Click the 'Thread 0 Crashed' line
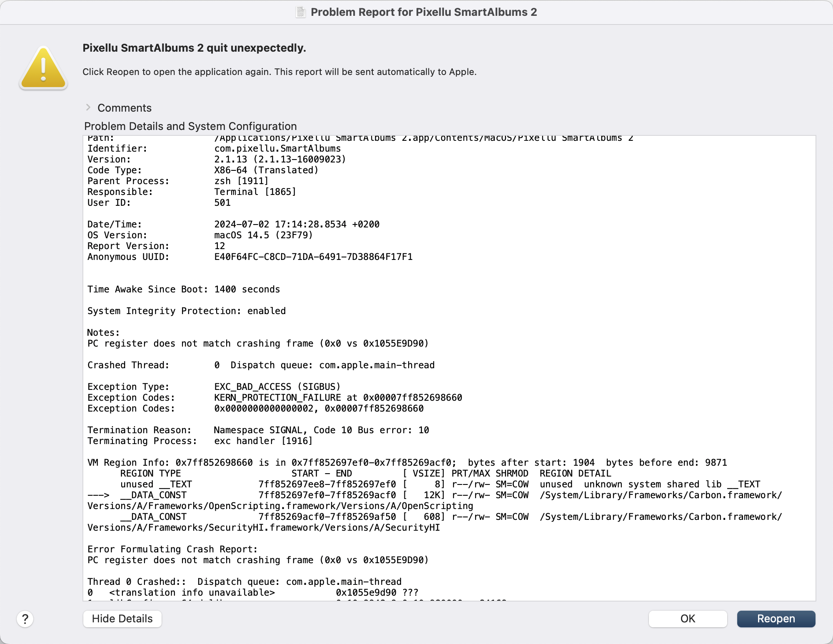The height and width of the screenshot is (644, 833). pyautogui.click(x=244, y=582)
